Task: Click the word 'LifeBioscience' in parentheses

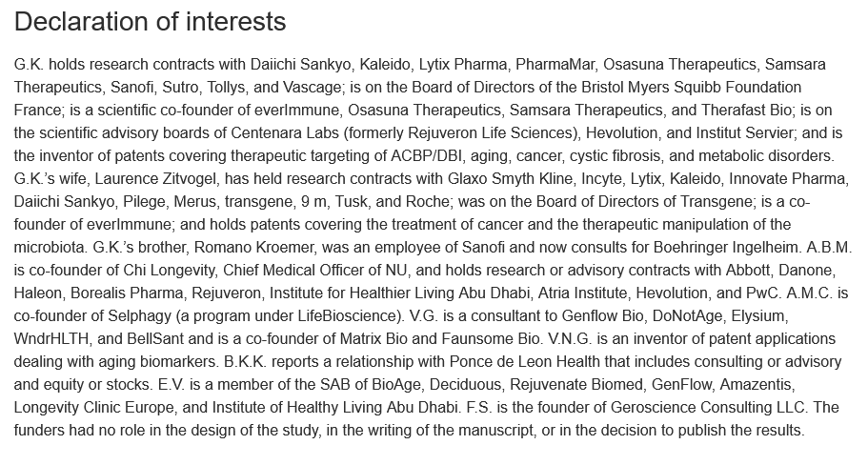Action: pyautogui.click(x=345, y=316)
